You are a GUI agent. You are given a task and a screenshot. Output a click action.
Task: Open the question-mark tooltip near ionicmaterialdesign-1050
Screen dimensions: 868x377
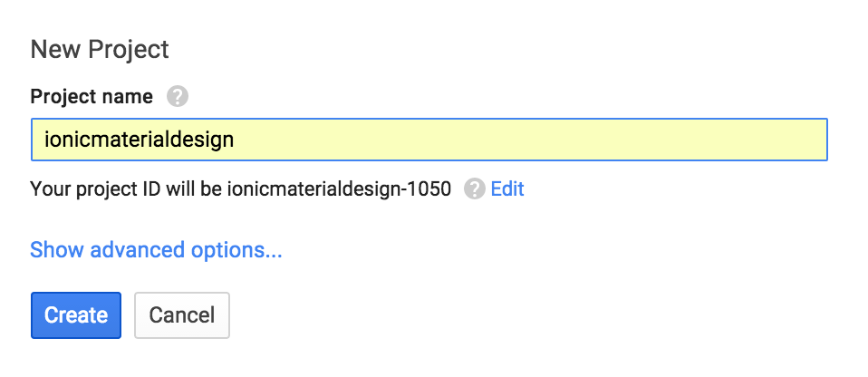coord(474,188)
